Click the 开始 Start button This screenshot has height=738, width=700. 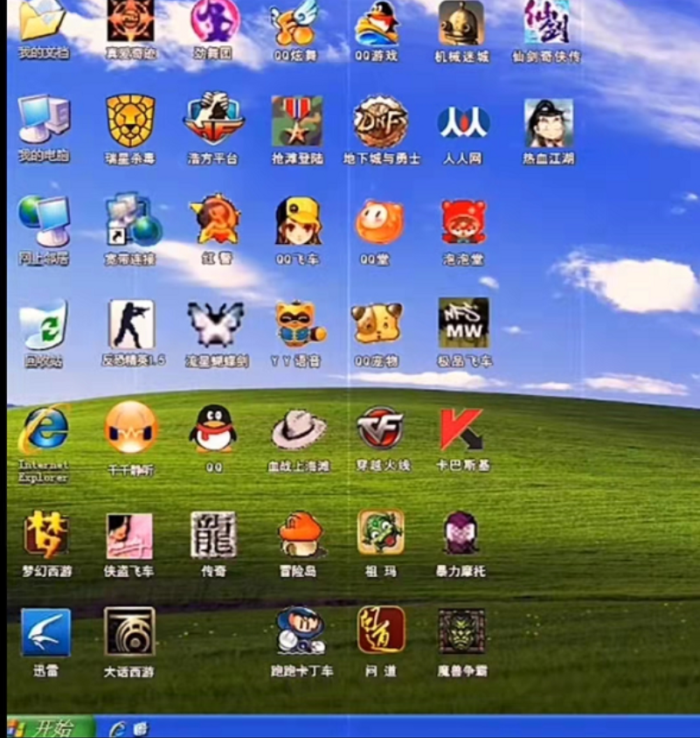(51, 728)
